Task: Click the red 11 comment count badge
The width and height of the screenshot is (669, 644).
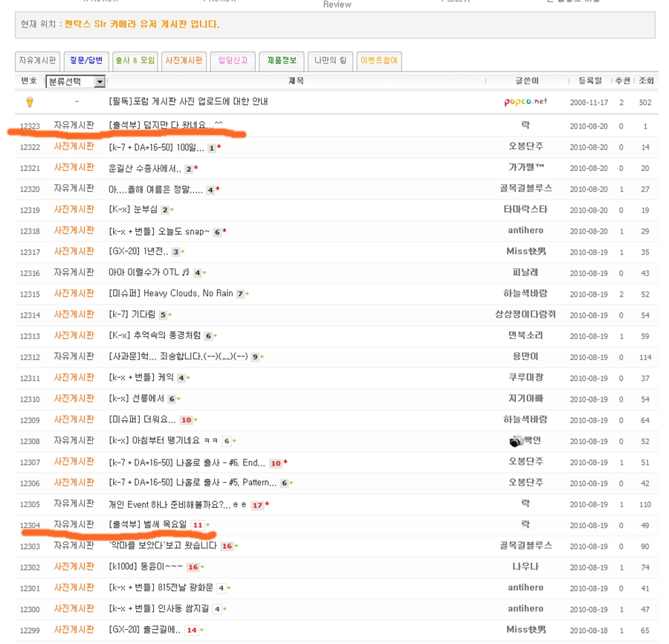Action: coord(197,525)
